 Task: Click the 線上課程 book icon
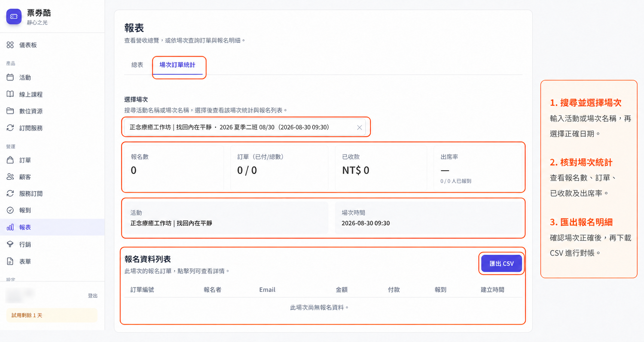coord(10,94)
